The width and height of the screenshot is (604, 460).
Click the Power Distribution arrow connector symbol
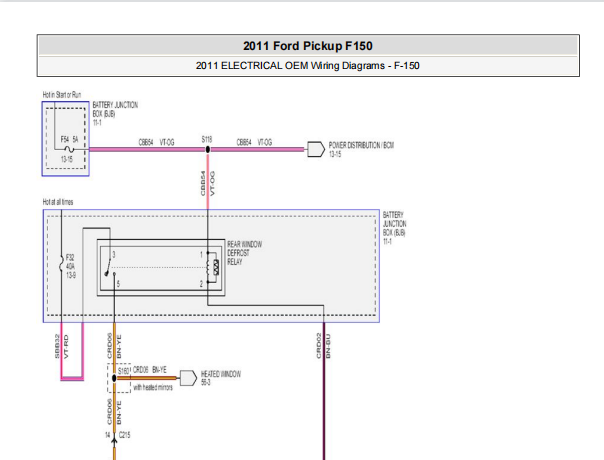point(316,149)
